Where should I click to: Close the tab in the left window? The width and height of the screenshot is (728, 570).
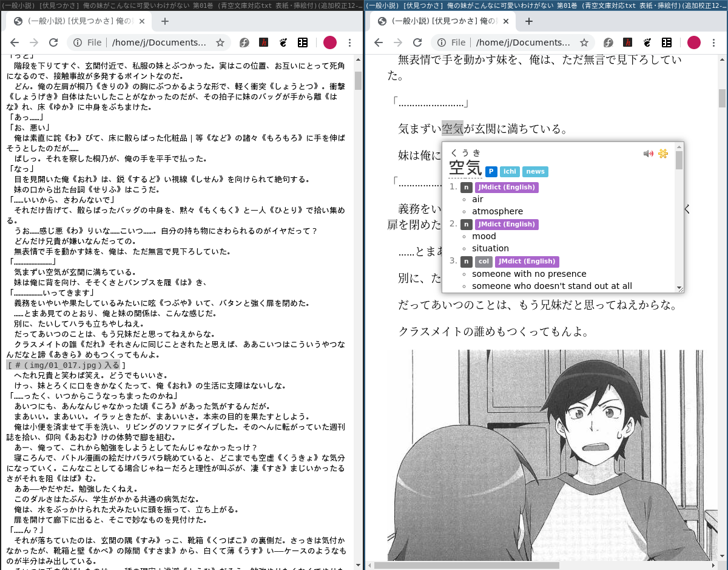[x=142, y=21]
